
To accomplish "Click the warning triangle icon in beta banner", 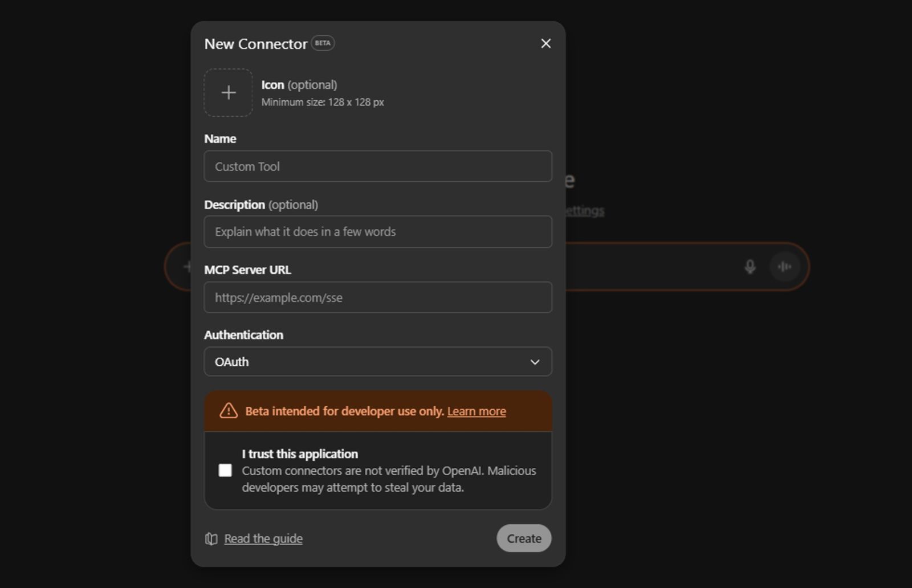I will [x=229, y=411].
